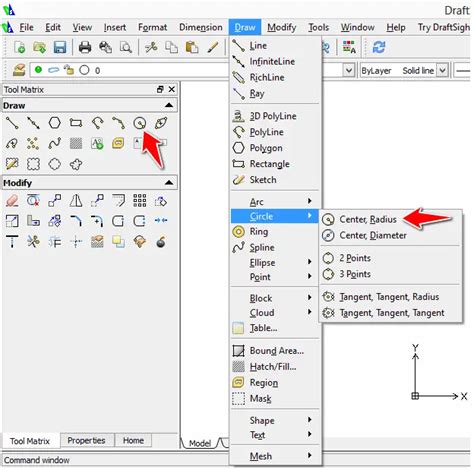Click the Cut scissors toolbar icon
This screenshot has width=474, height=470.
pyautogui.click(x=151, y=47)
